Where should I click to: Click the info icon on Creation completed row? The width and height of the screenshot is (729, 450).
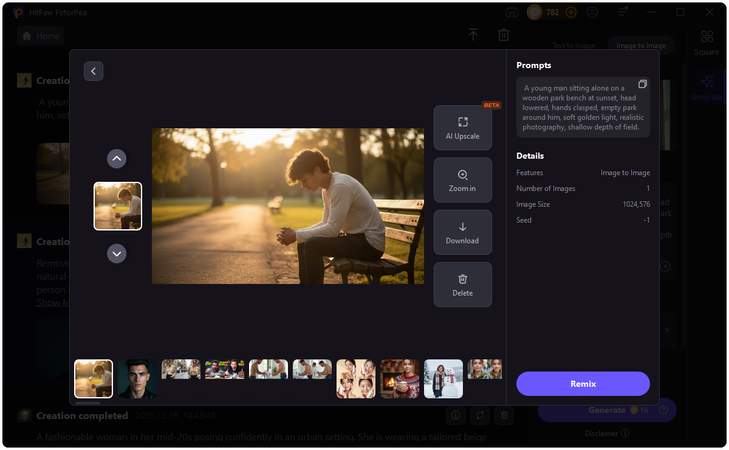[456, 415]
